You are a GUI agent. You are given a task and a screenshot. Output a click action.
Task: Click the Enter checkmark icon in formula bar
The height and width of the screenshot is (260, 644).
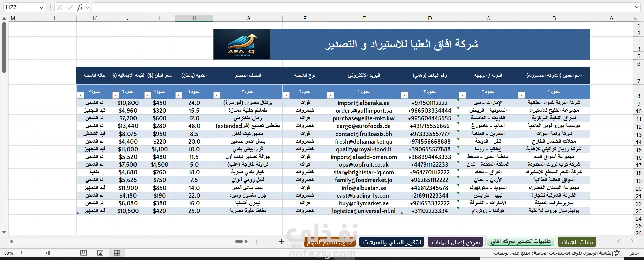tap(70, 7)
